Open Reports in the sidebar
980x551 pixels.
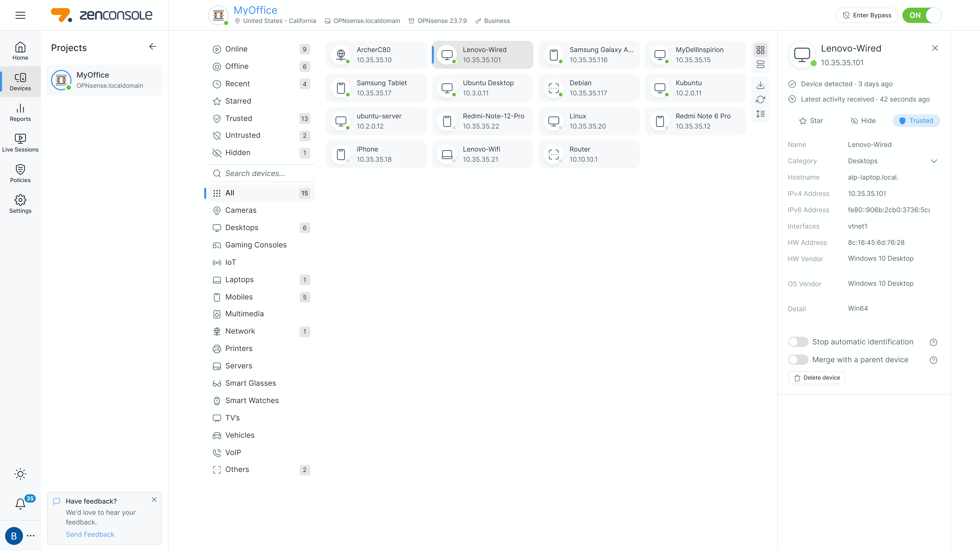click(20, 112)
